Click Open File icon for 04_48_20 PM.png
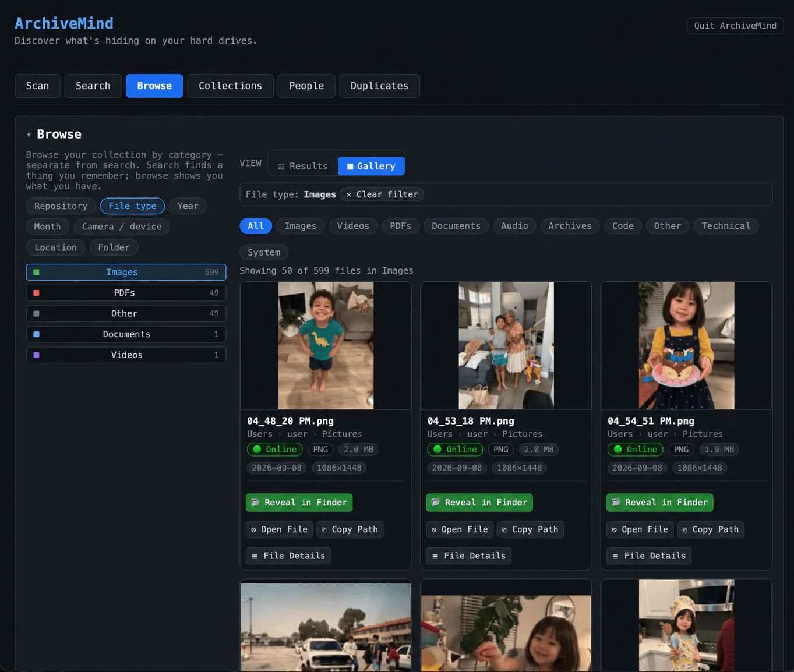The image size is (794, 672). 253,530
